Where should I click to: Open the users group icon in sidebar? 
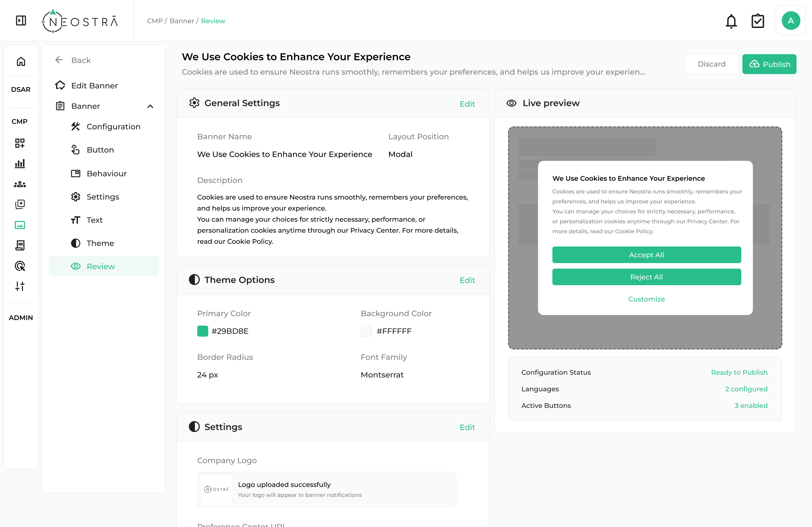(x=20, y=184)
